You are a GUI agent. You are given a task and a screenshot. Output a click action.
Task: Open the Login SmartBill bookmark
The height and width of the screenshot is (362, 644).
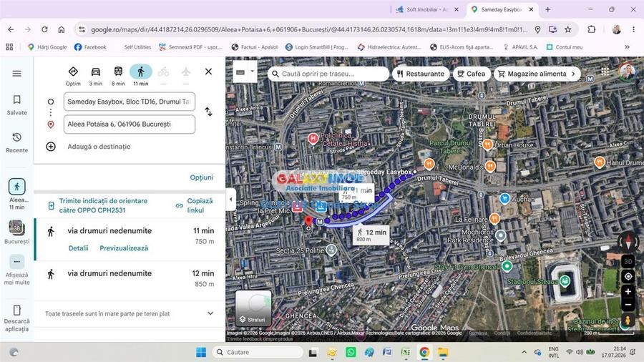click(x=317, y=47)
